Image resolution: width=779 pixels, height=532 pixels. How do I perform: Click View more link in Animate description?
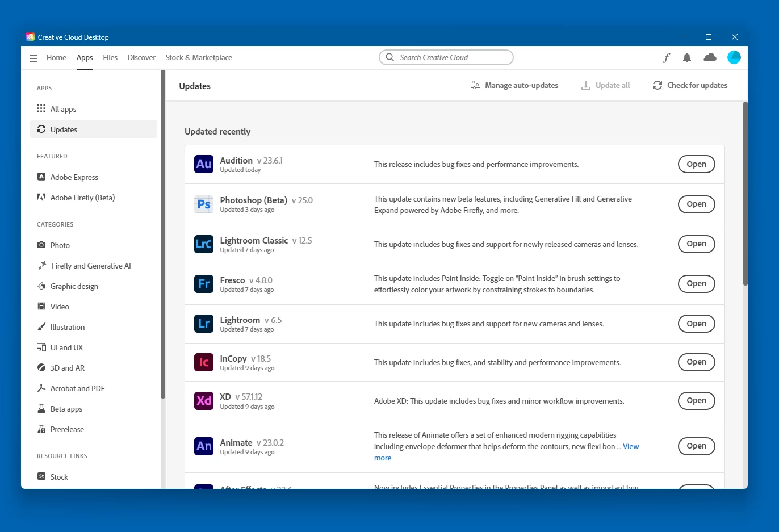(631, 447)
